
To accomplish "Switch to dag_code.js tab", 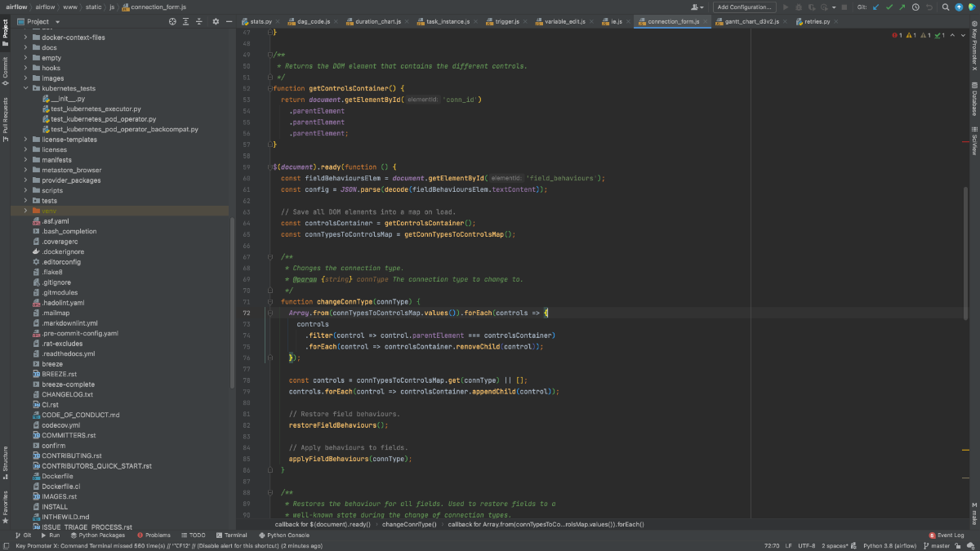I will click(313, 21).
